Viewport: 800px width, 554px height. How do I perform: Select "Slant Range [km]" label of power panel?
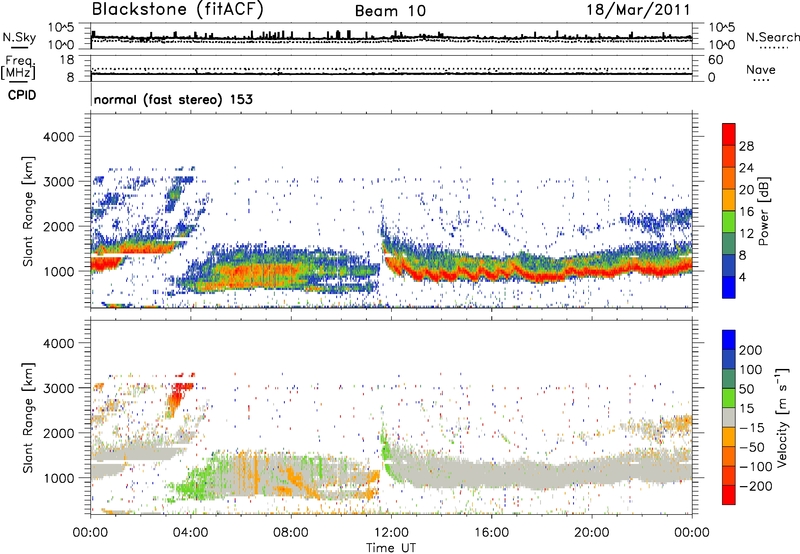(28, 211)
